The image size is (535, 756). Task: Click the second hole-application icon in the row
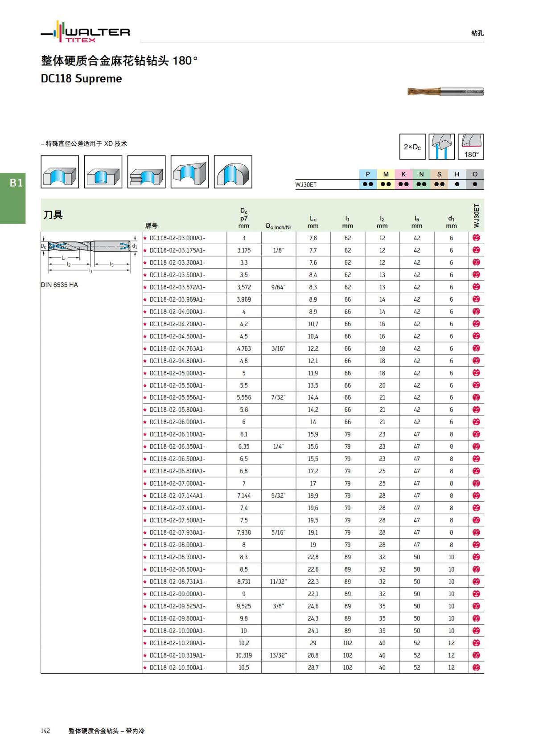coord(103,172)
